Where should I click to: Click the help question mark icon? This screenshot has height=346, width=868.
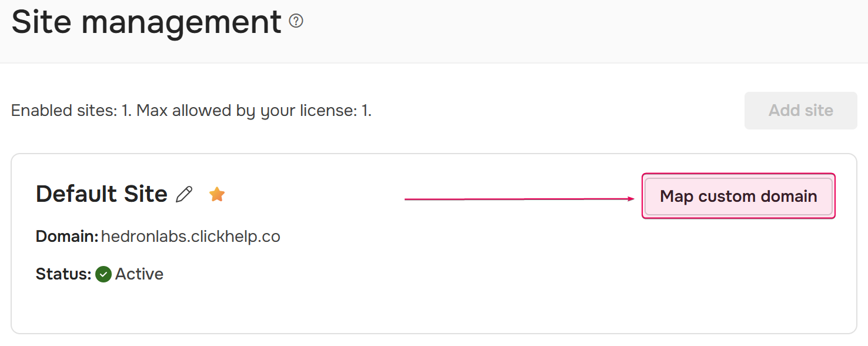coord(296,22)
